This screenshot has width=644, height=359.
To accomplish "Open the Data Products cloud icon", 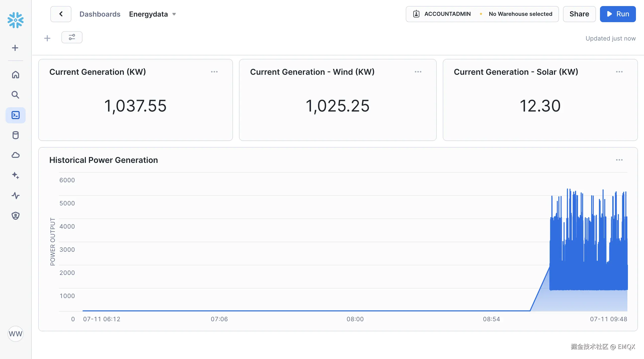I will coord(16,155).
